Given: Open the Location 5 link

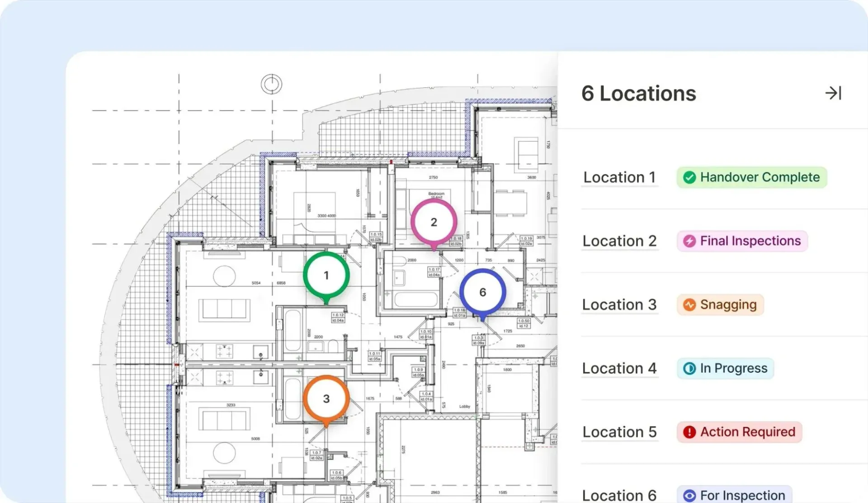Looking at the screenshot, I should click(619, 432).
